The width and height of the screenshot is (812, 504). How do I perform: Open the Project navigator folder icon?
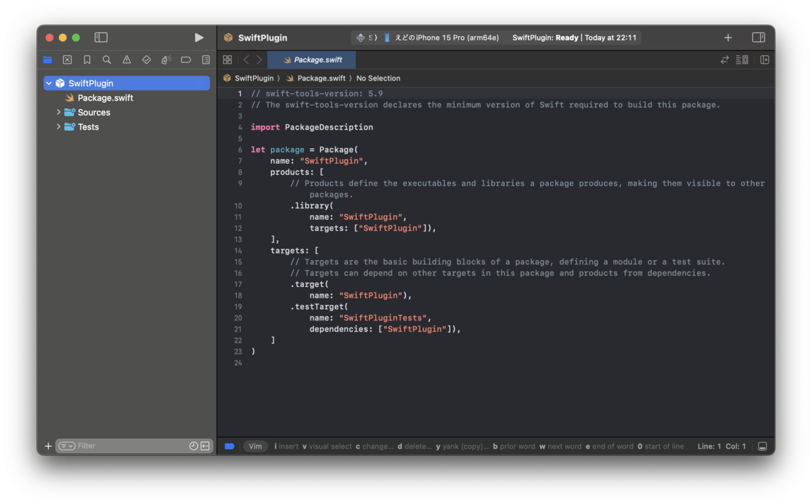[47, 60]
